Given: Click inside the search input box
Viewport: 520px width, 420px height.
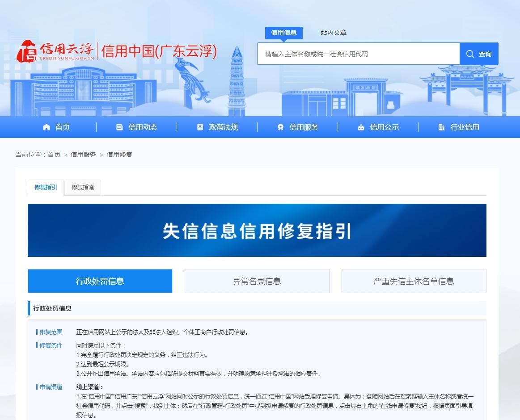Looking at the screenshot, I should (358, 54).
